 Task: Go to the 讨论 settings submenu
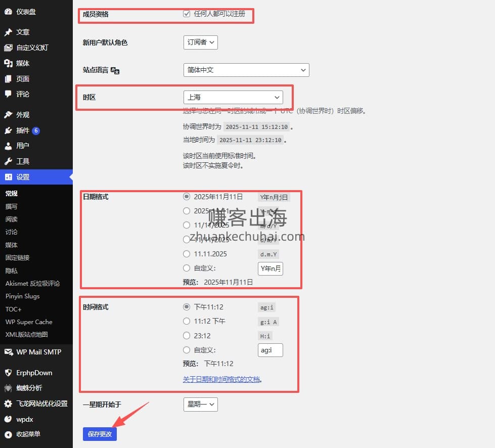11,232
